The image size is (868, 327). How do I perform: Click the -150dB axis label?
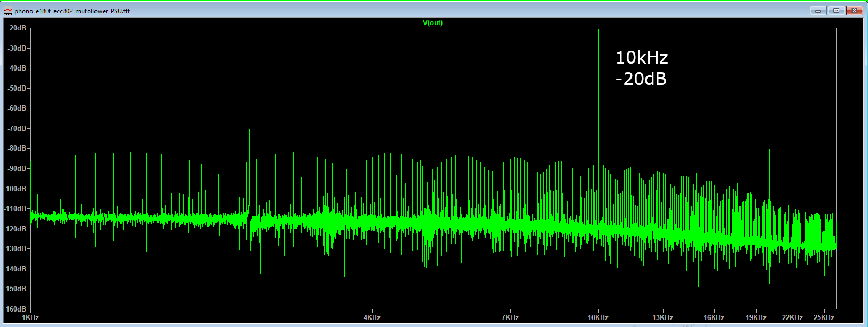[16, 289]
